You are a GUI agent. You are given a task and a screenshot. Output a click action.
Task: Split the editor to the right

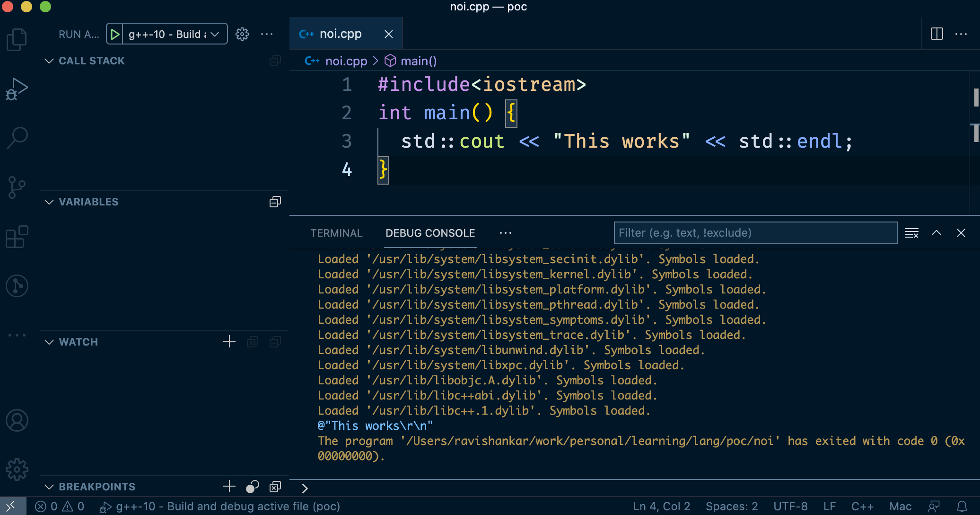[936, 34]
